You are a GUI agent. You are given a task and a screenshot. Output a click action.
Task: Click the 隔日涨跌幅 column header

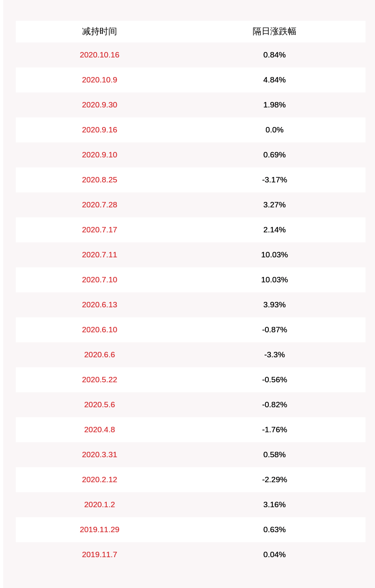click(274, 32)
